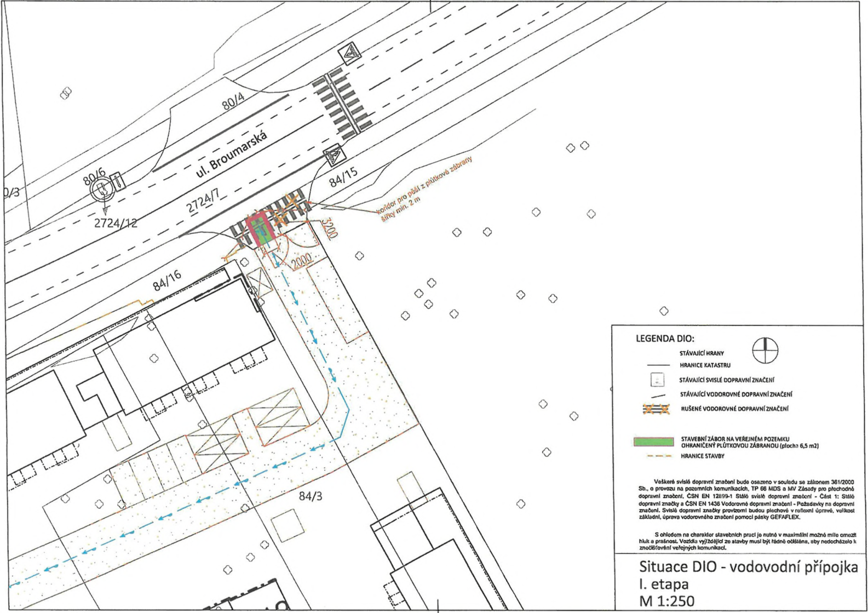Viewport: 868px width, 613px height.
Task: Select the crosshair circle symbol in the legend
Action: coord(764,351)
